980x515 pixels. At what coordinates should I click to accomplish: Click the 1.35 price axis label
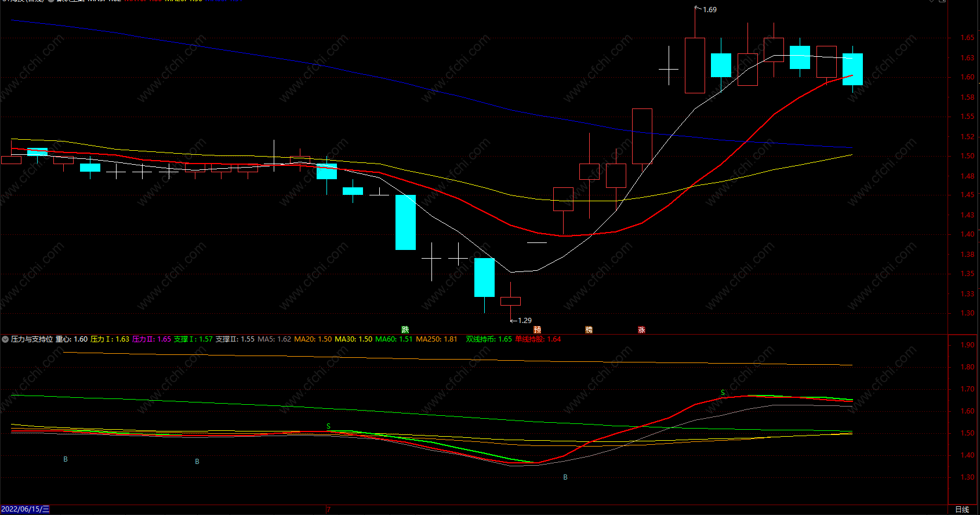pyautogui.click(x=967, y=274)
